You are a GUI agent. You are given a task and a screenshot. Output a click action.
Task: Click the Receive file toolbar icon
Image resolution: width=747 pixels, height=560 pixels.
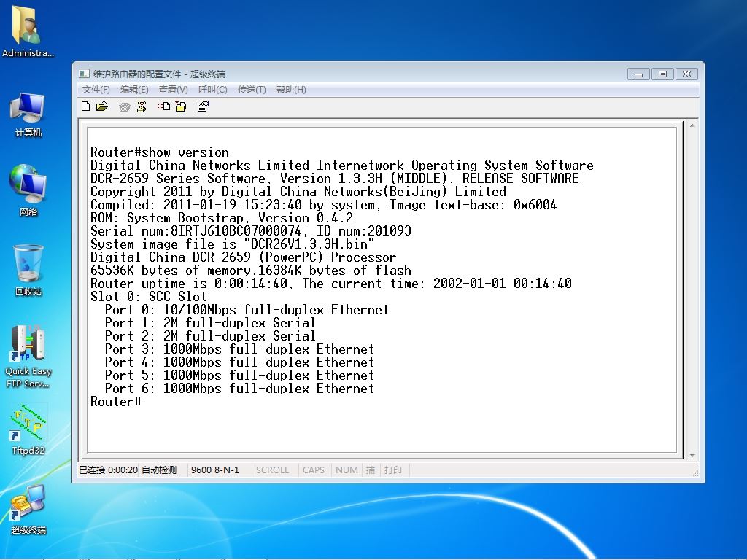pyautogui.click(x=181, y=106)
